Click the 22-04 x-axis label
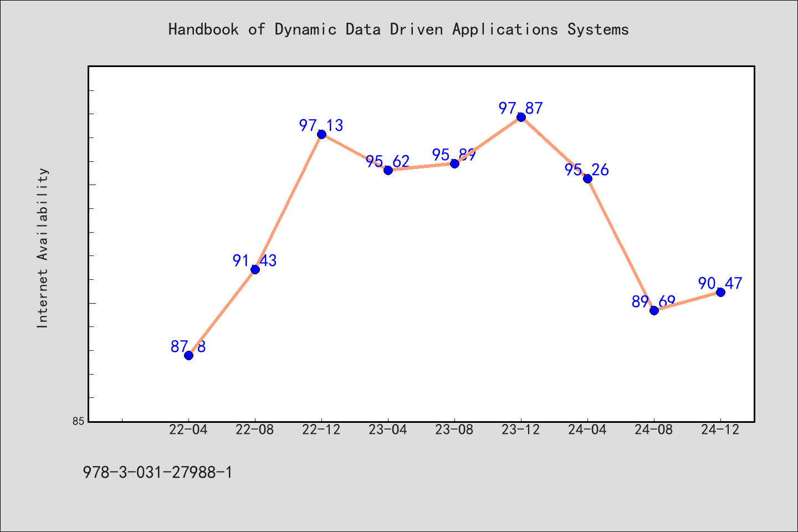The width and height of the screenshot is (798, 532). pyautogui.click(x=188, y=430)
